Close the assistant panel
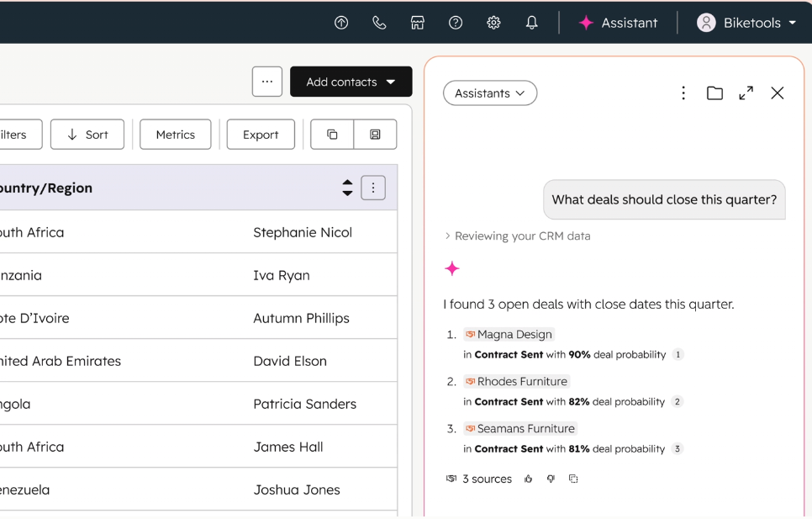The image size is (812, 519). coord(778,93)
